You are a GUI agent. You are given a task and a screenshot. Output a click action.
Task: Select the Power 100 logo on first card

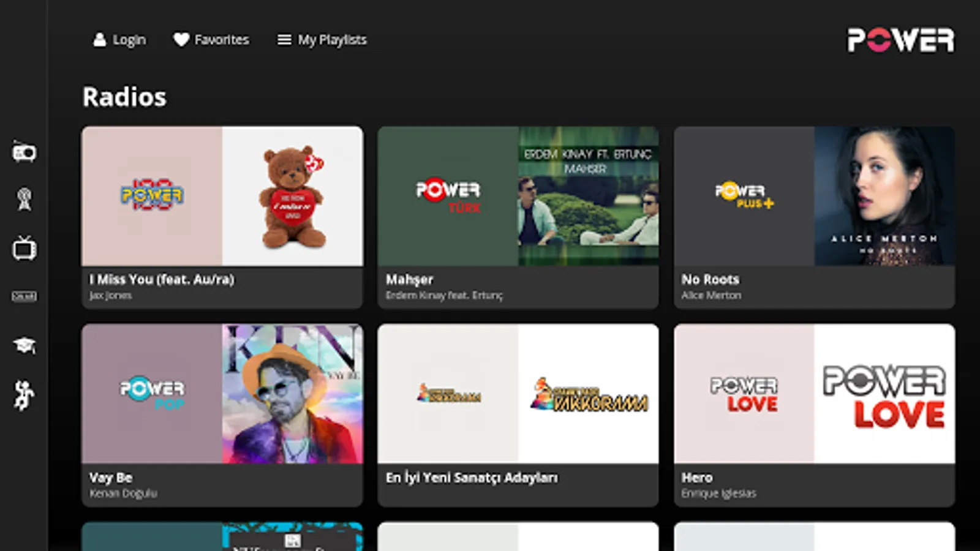tap(152, 195)
